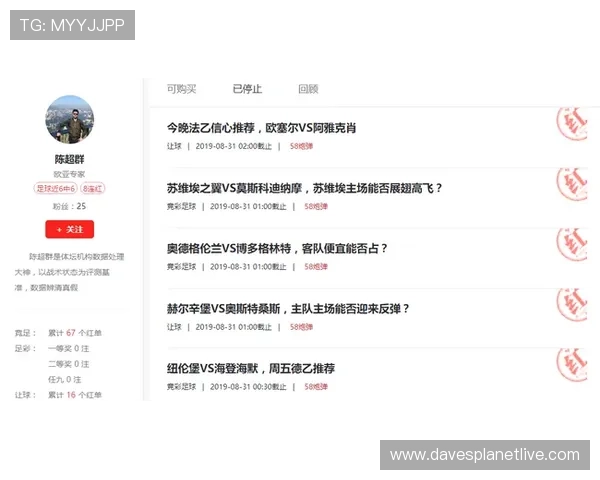Image resolution: width=600 pixels, height=480 pixels.
Task: Click 58 price under 纽伦堡 article
Action: (316, 387)
